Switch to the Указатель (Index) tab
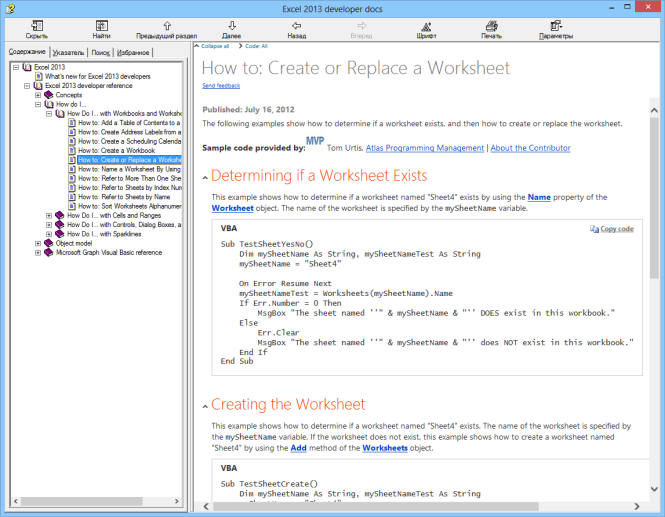Screen dimensions: 665x517 [68, 53]
